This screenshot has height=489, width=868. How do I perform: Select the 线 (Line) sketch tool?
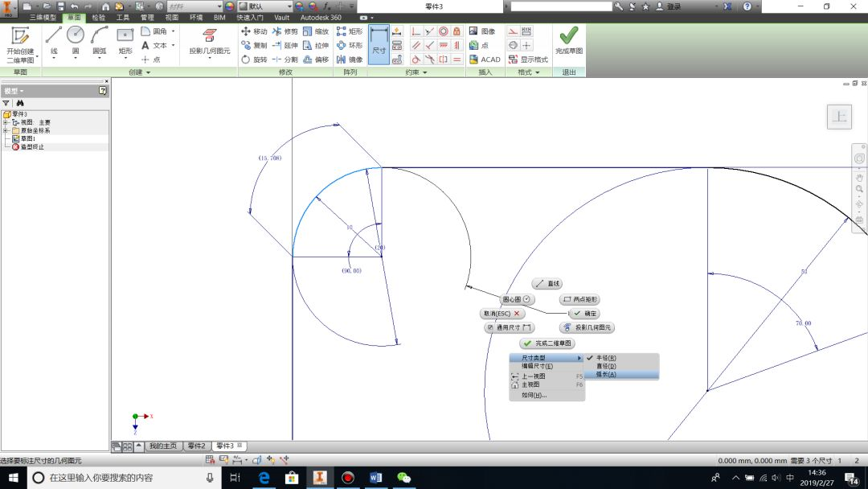(54, 41)
